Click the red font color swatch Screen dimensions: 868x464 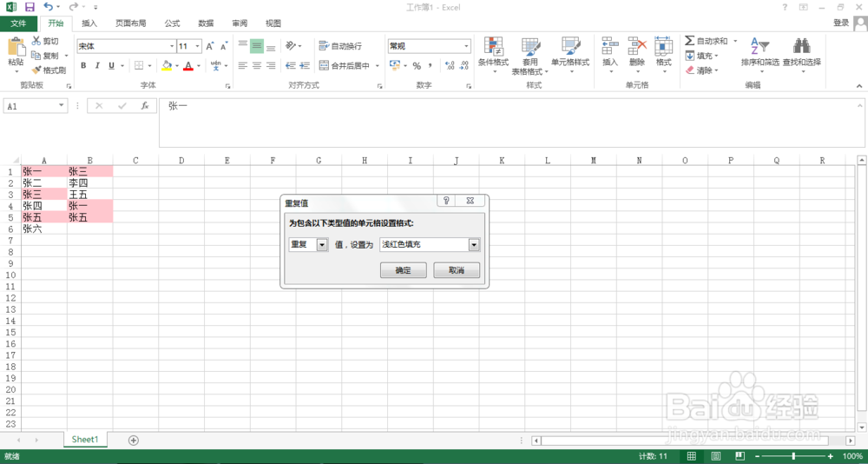188,65
